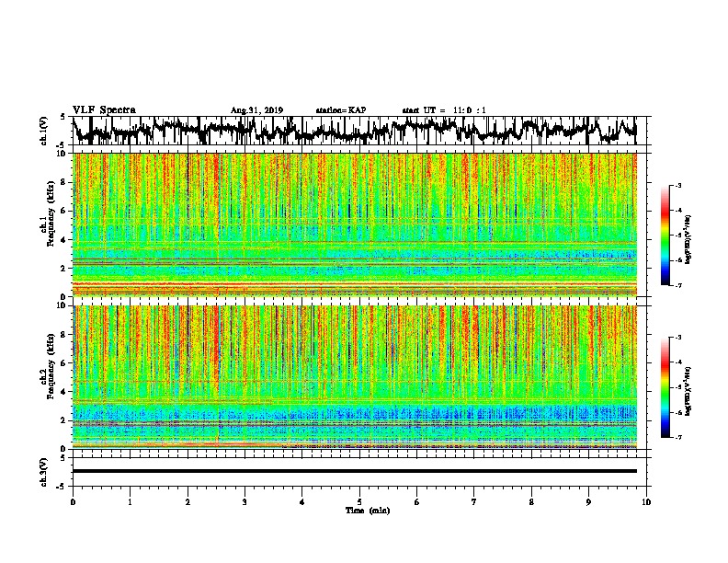The height and width of the screenshot is (563, 728).
Task: Select the date label "Aug.31, 2019"
Action: pyautogui.click(x=256, y=110)
